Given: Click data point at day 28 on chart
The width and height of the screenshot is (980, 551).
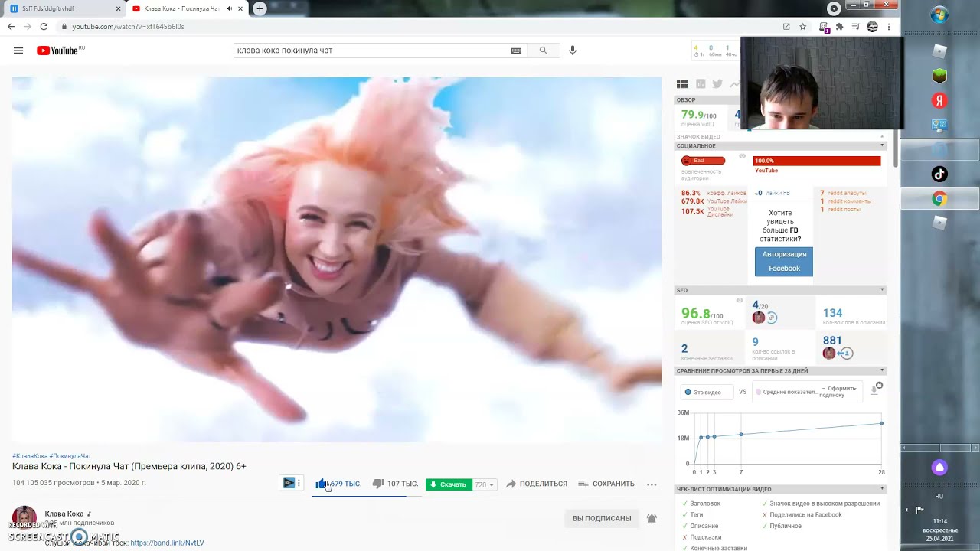Looking at the screenshot, I should tap(881, 423).
